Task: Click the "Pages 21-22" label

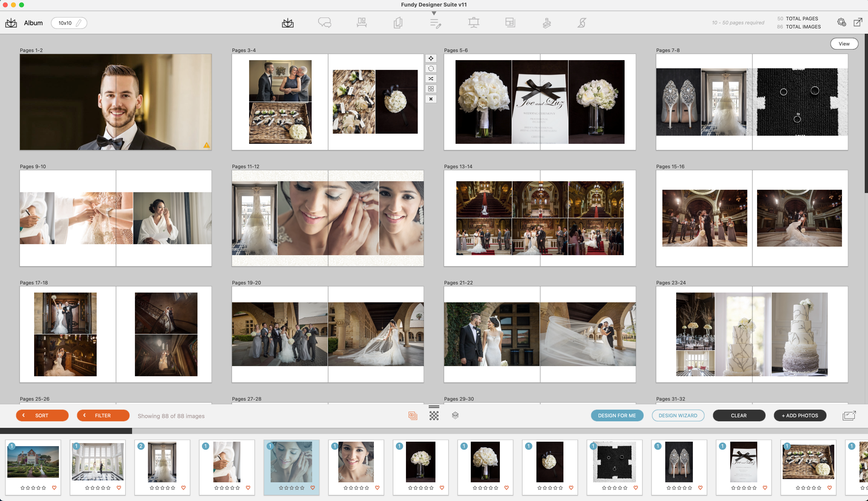Action: pos(458,283)
